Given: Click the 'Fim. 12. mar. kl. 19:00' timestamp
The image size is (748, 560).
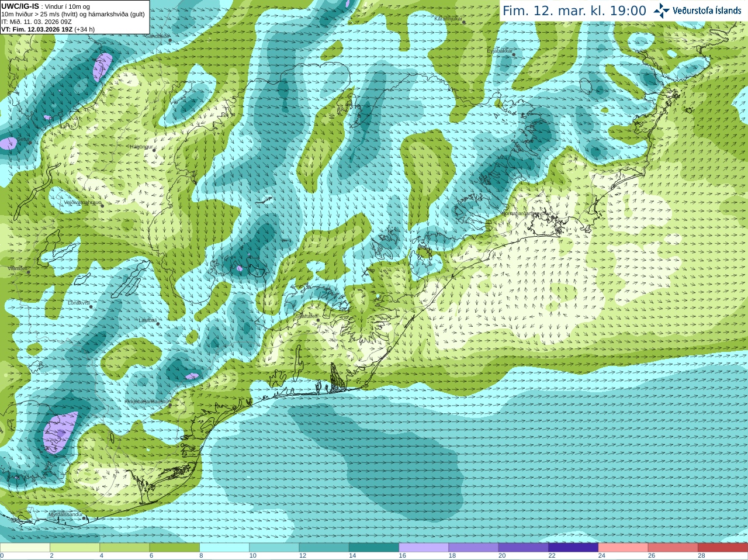Looking at the screenshot, I should [574, 11].
